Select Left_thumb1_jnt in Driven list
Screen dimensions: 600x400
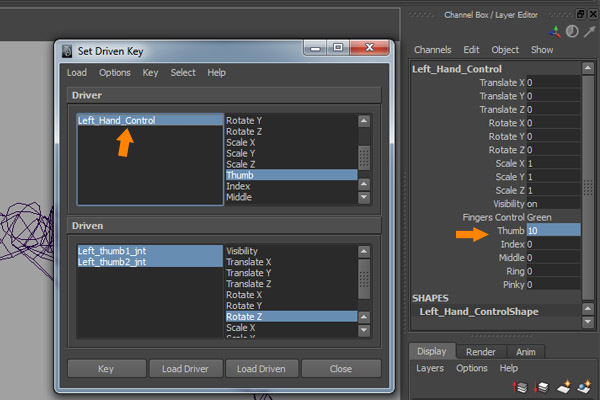(x=150, y=251)
